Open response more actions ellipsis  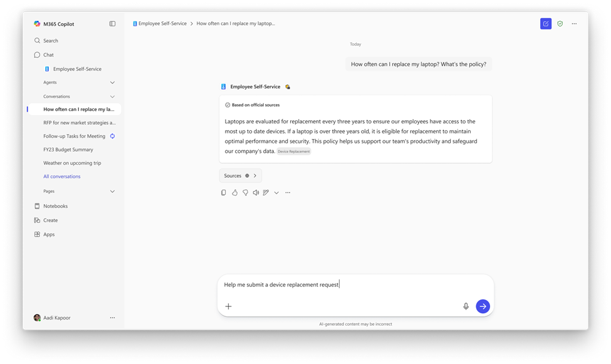288,192
